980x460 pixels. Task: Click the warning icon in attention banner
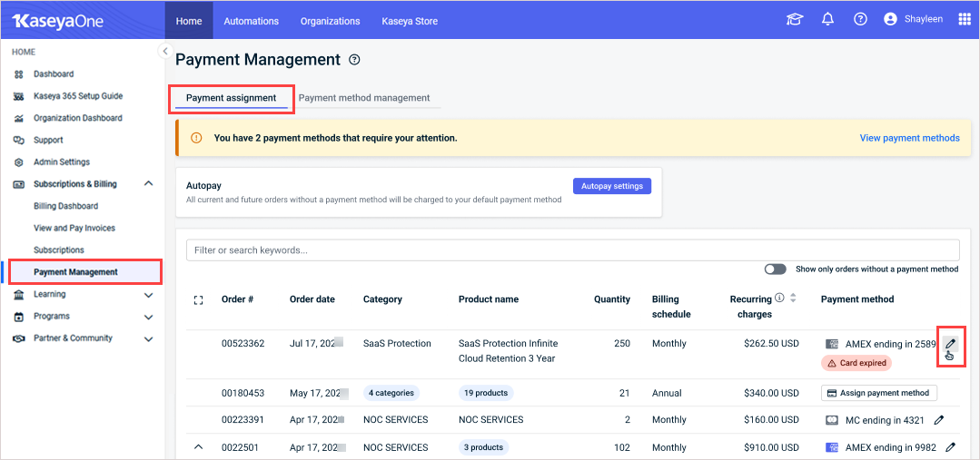196,138
